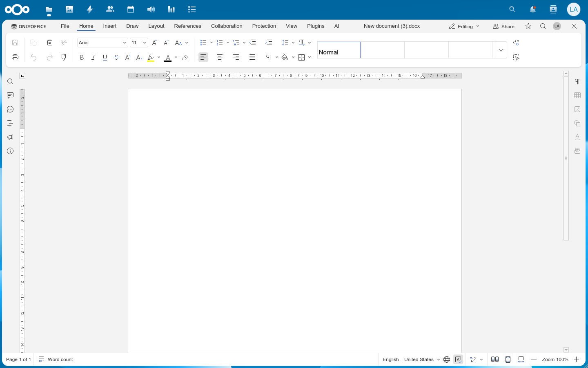Click the Clear style eraser icon
The image size is (588, 368).
click(x=185, y=58)
